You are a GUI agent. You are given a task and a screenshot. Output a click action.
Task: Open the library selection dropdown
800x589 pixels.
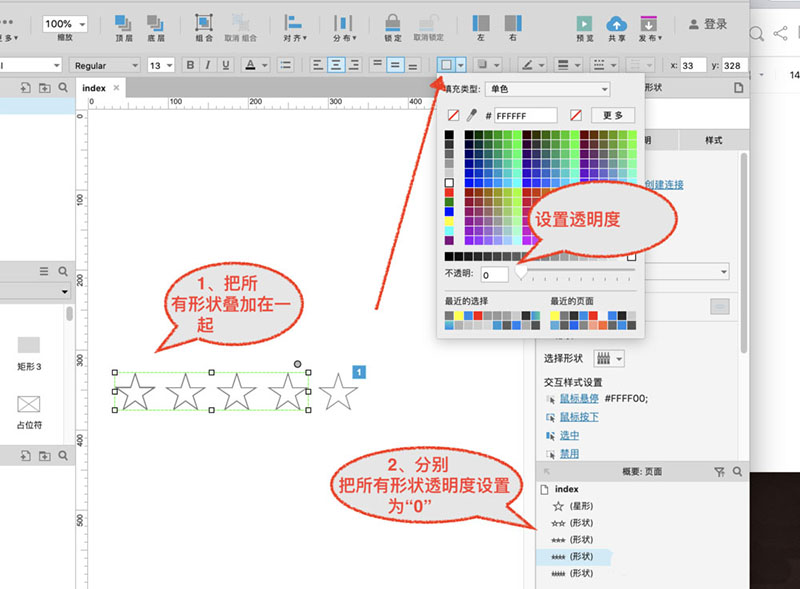point(34,291)
